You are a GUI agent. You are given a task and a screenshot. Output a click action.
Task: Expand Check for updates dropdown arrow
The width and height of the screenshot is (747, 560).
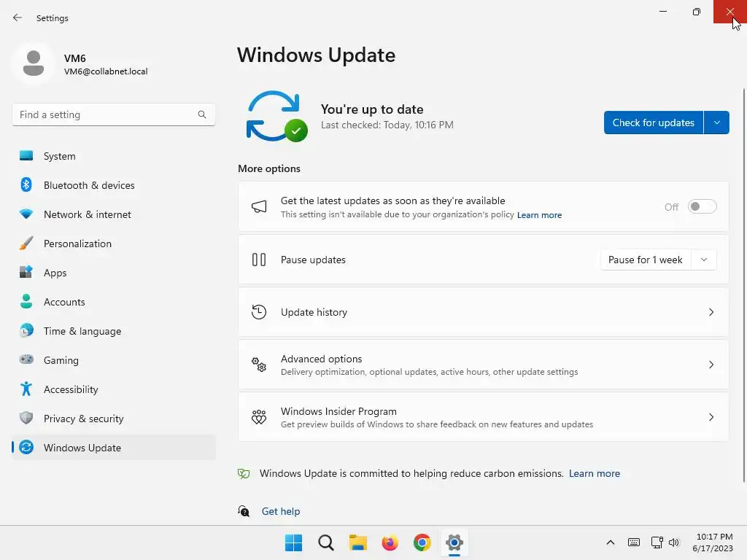click(x=717, y=122)
